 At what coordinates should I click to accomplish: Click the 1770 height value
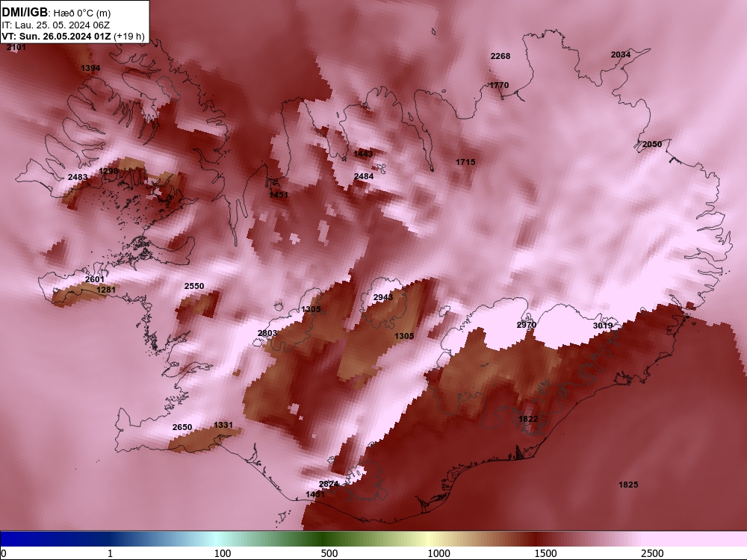click(499, 85)
